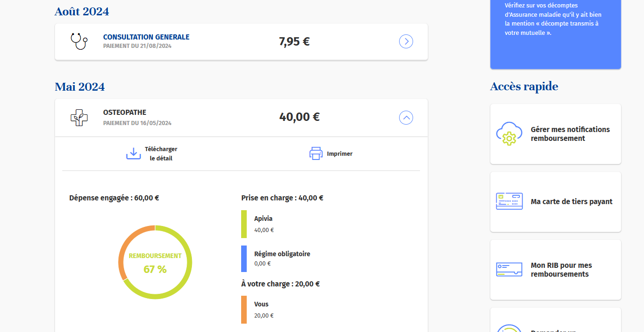Click the Accès rapide heading
Screen dimensions: 644x332
tap(524, 86)
